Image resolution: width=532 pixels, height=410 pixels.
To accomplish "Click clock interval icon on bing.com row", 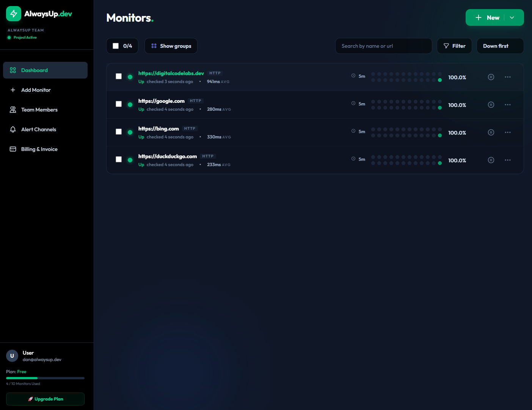I will coord(353,131).
